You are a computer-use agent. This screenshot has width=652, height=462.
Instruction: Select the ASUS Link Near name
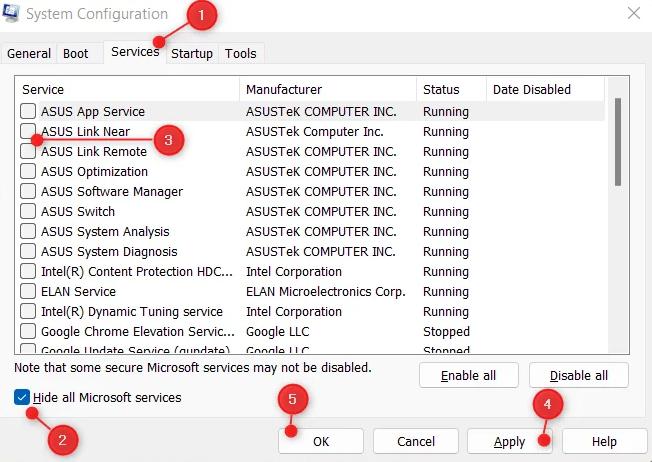pyautogui.click(x=85, y=131)
